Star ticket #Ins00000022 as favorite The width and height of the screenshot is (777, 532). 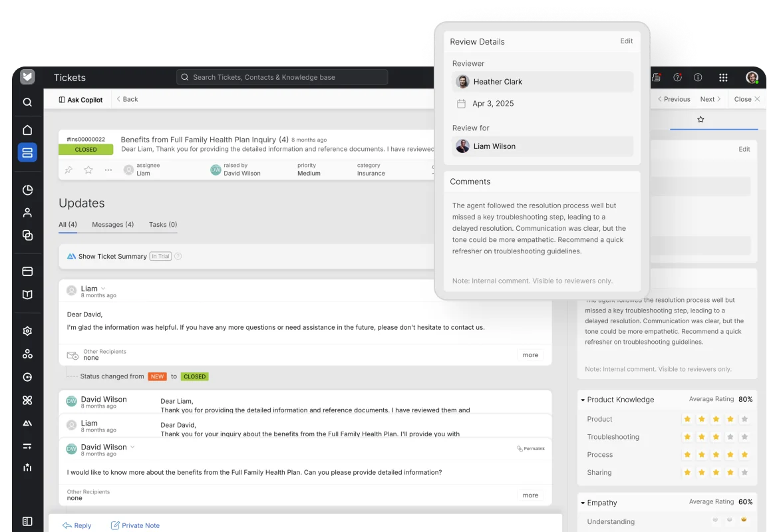88,170
